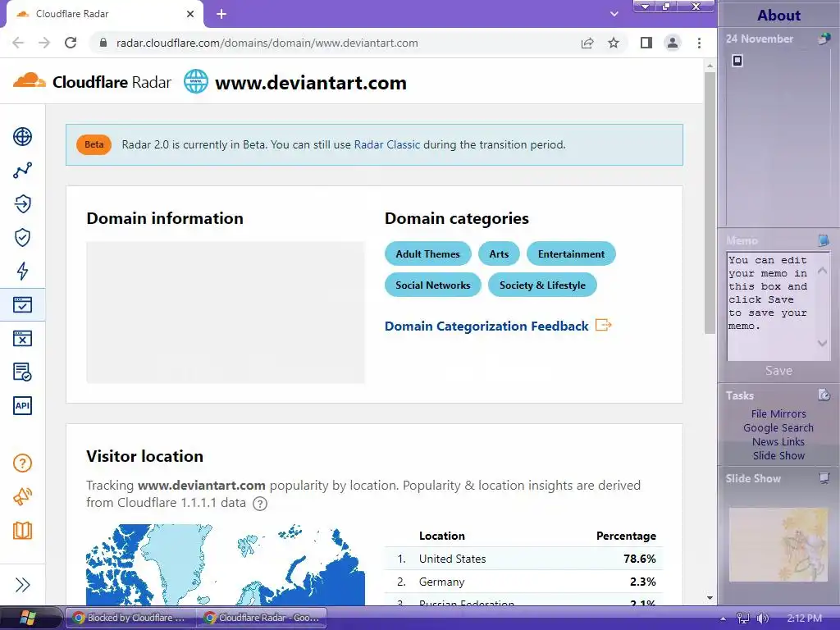840x630 pixels.
Task: Open Chrome three-dot menu
Action: click(x=699, y=43)
